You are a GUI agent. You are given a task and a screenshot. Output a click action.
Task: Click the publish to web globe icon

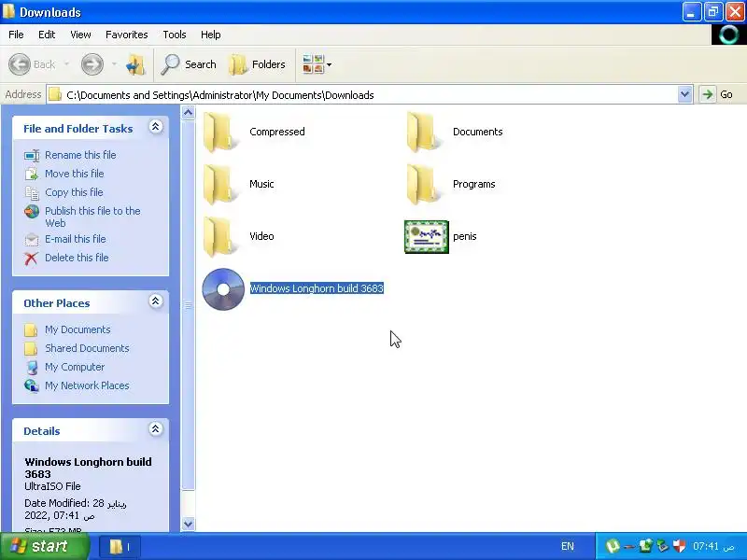(32, 211)
